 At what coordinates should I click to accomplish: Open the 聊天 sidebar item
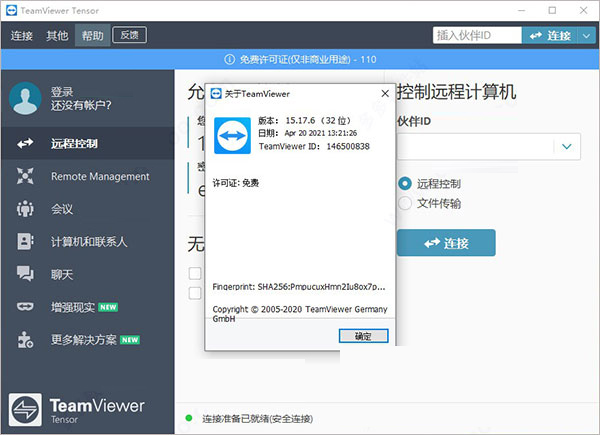pyautogui.click(x=88, y=274)
